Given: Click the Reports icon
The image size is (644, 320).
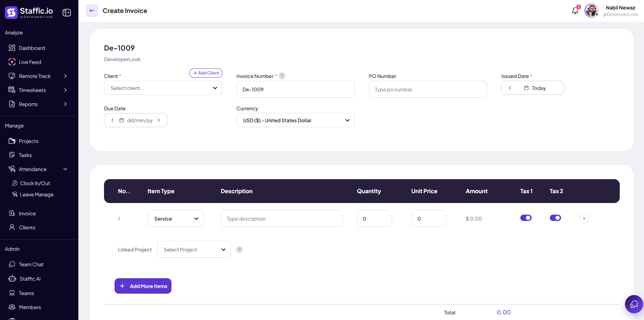Looking at the screenshot, I should coord(12,104).
